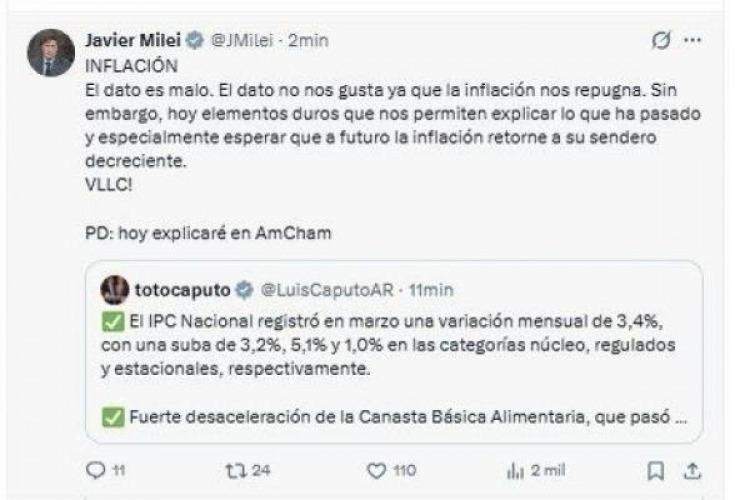This screenshot has width=750, height=500.
Task: Click the share upload icon
Action: (x=691, y=470)
